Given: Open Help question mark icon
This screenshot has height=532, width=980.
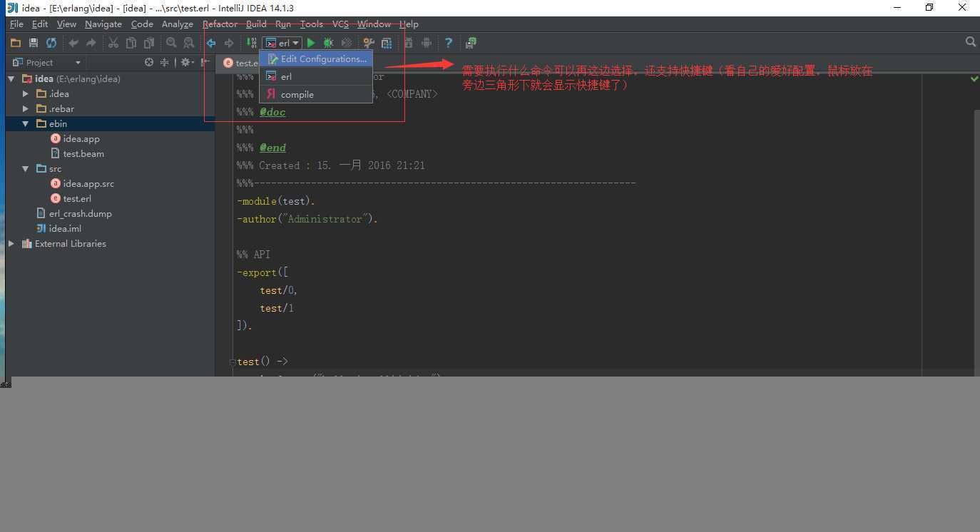Looking at the screenshot, I should tap(449, 43).
